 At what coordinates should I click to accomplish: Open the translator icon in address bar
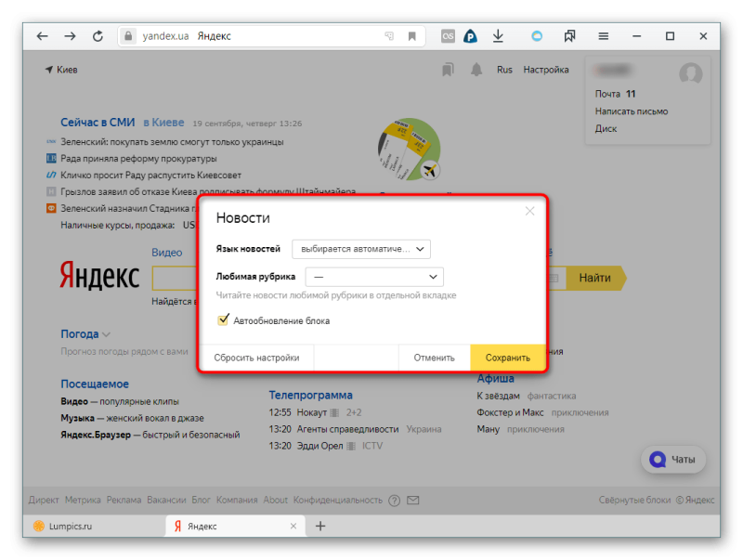389,36
